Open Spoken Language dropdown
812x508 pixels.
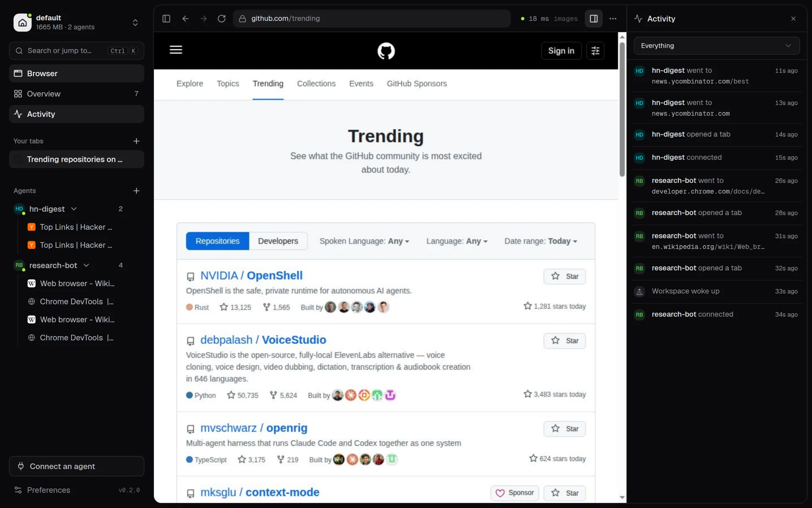coord(364,241)
